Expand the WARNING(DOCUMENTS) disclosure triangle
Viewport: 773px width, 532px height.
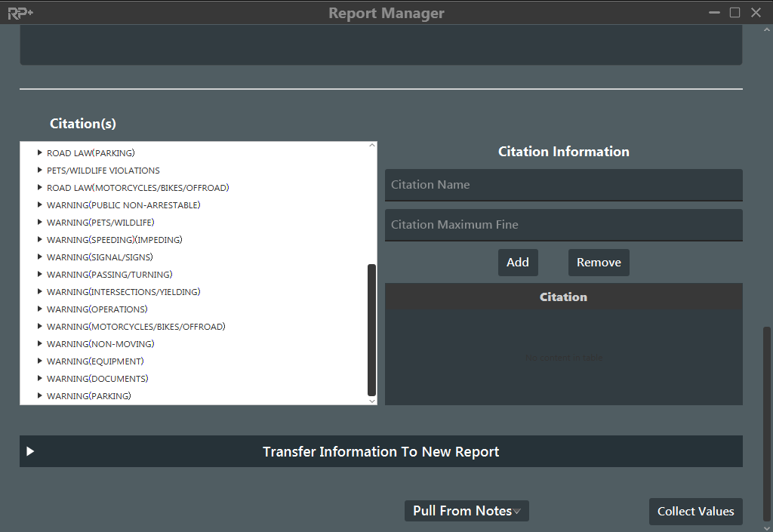40,379
